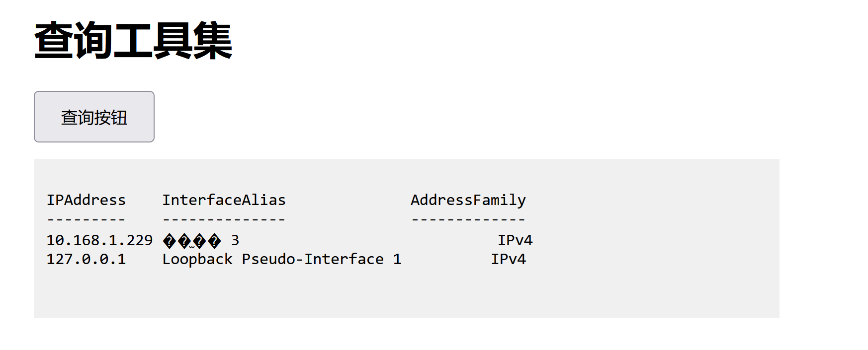Click the dashed line under InterfaceAlias
Image resolution: width=868 pixels, height=350 pixels.
tap(224, 219)
